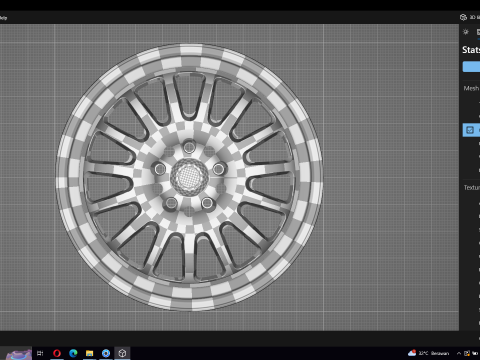Open the weather widget showing 32°C
Image resolution: width=480 pixels, height=360 pixels.
tap(429, 353)
